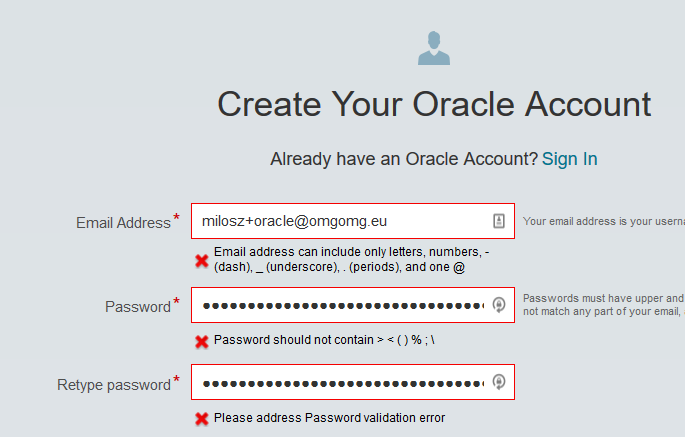The image size is (685, 437).
Task: Click the 'Email address can include only letters' error text
Action: click(x=352, y=259)
